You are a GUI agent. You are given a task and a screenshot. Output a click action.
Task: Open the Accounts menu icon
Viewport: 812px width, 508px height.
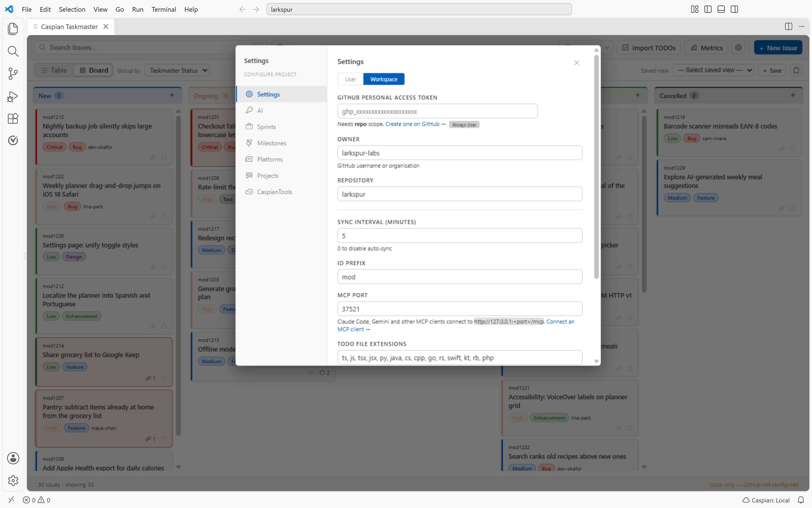[x=13, y=458]
